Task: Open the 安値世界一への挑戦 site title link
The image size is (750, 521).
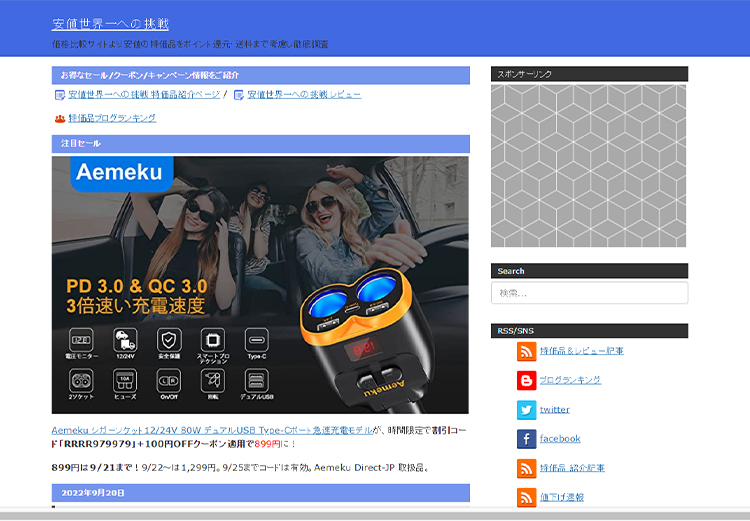Action: click(x=110, y=23)
